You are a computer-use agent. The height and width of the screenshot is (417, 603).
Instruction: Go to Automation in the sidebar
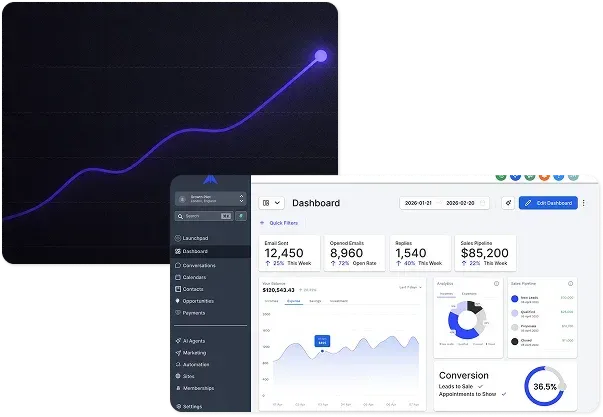(x=192, y=364)
